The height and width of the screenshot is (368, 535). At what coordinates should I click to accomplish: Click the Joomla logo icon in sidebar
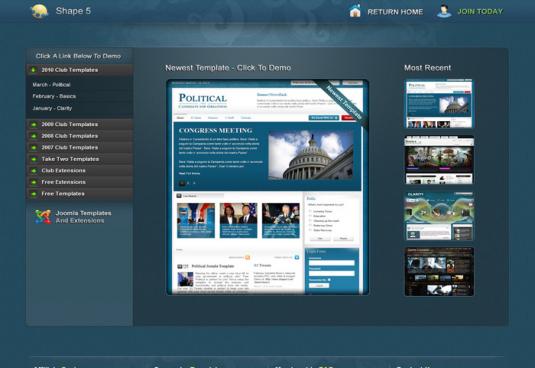(43, 217)
